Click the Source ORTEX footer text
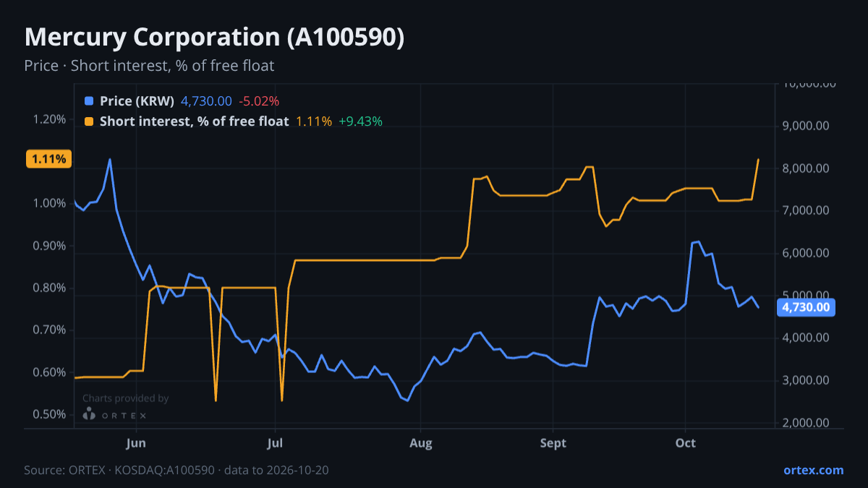This screenshot has width=868, height=488. pos(176,470)
